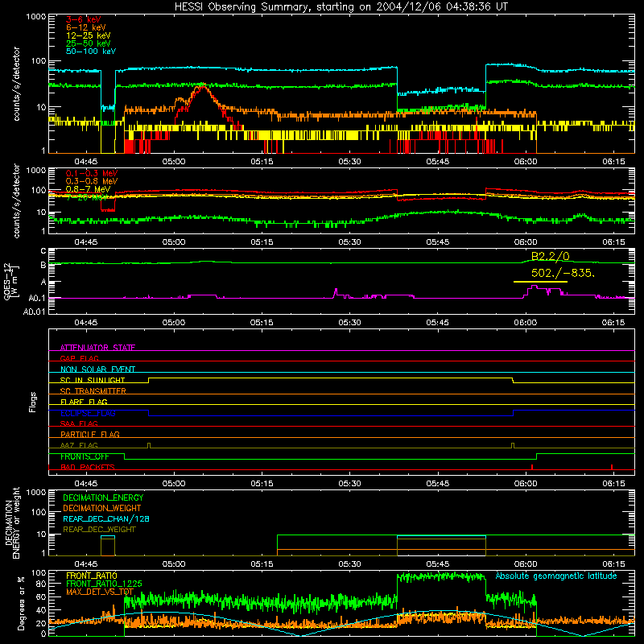Click the BAD_PACKETS flag label

pyautogui.click(x=88, y=467)
